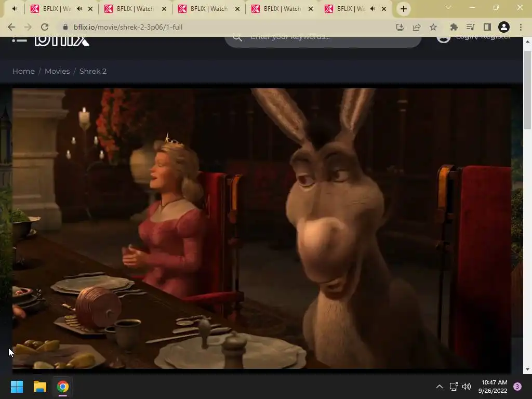
Task: Close the second BFLIX tab
Action: [90, 9]
